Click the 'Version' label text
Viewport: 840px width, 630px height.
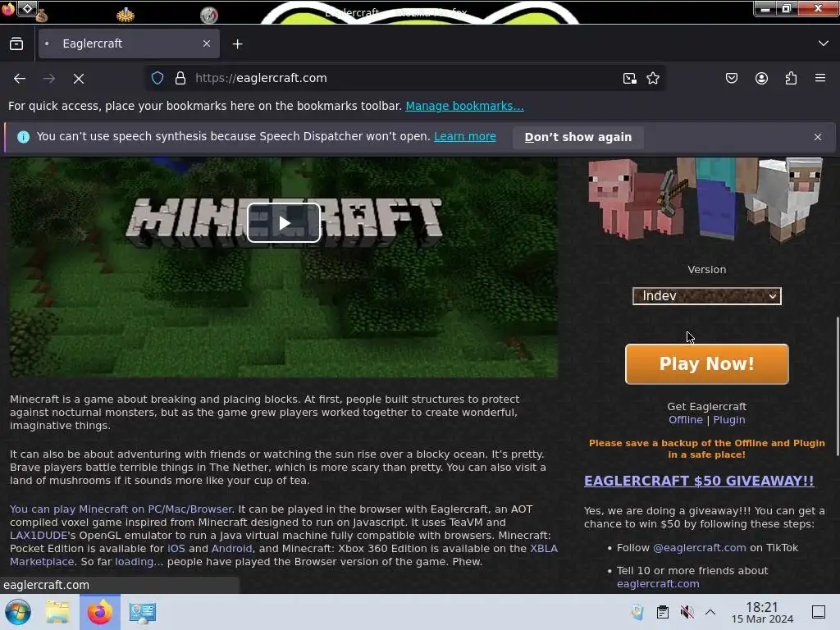click(706, 270)
